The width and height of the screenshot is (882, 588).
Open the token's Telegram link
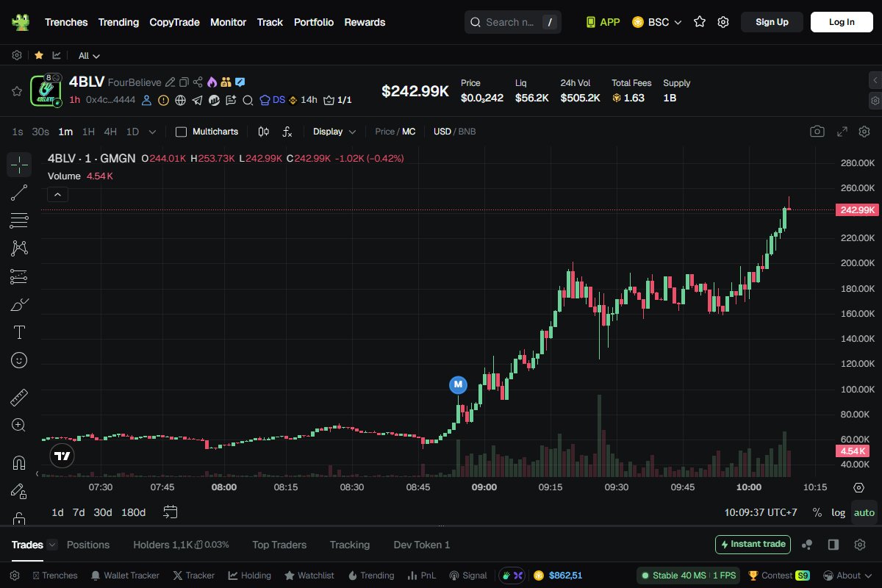coord(197,100)
